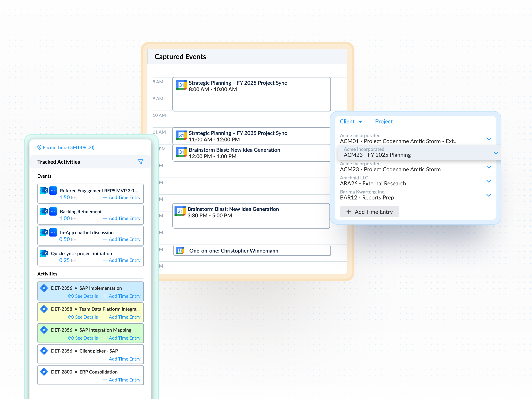Viewport: 532px width, 399px height.
Task: Expand the ARA26 - External Research chevron
Action: 489,181
